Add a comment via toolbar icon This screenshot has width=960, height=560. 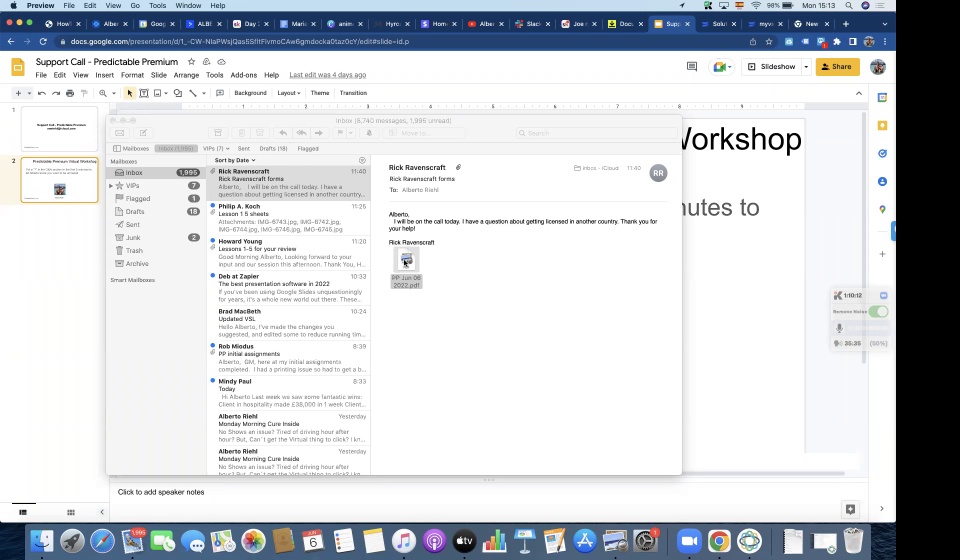(220, 93)
